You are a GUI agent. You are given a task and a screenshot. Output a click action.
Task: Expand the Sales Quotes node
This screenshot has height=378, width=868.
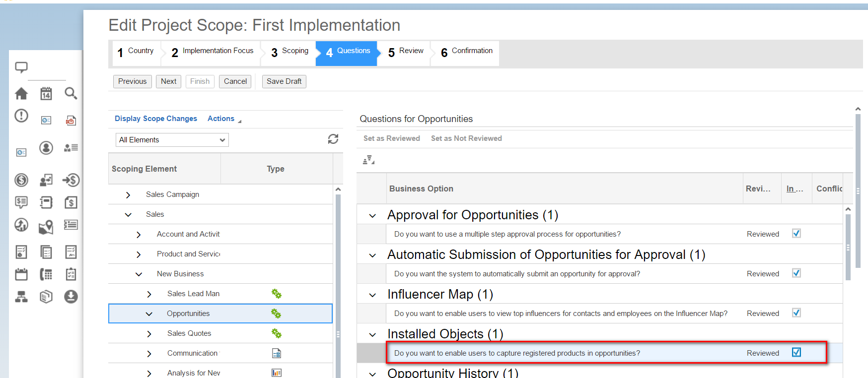click(149, 334)
